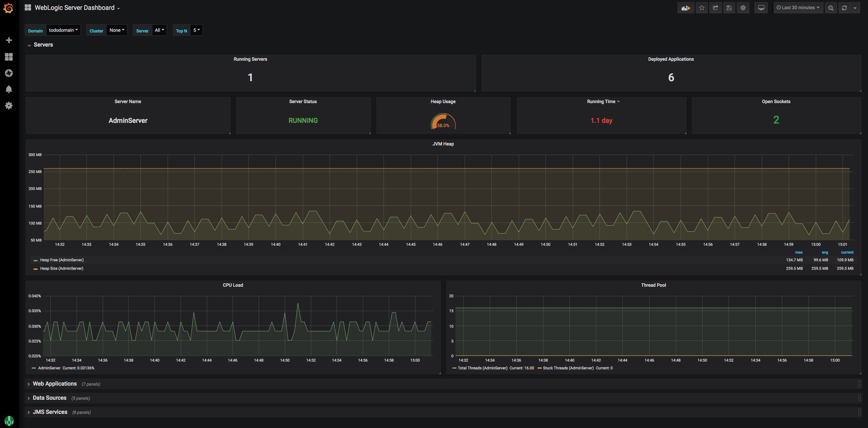Hide the Heap Free (AdminServer) series

(61, 260)
